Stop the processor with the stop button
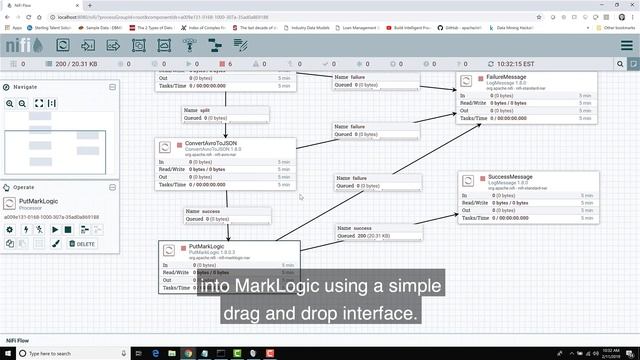This screenshot has width=640, height=360. (68, 230)
